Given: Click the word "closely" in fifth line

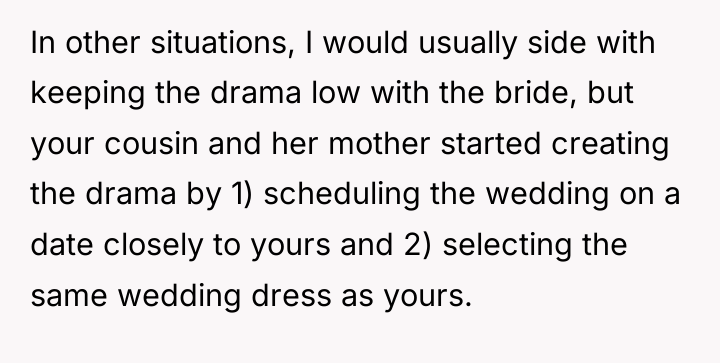Looking at the screenshot, I should pyautogui.click(x=152, y=247).
